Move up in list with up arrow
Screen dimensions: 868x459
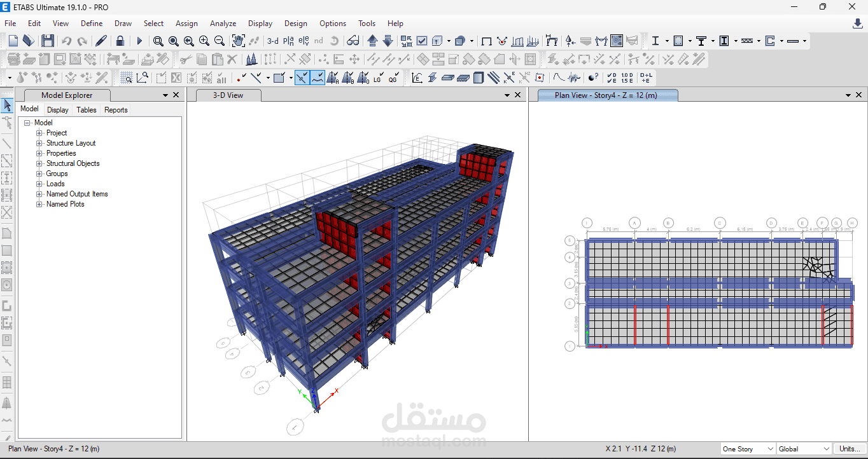click(372, 41)
